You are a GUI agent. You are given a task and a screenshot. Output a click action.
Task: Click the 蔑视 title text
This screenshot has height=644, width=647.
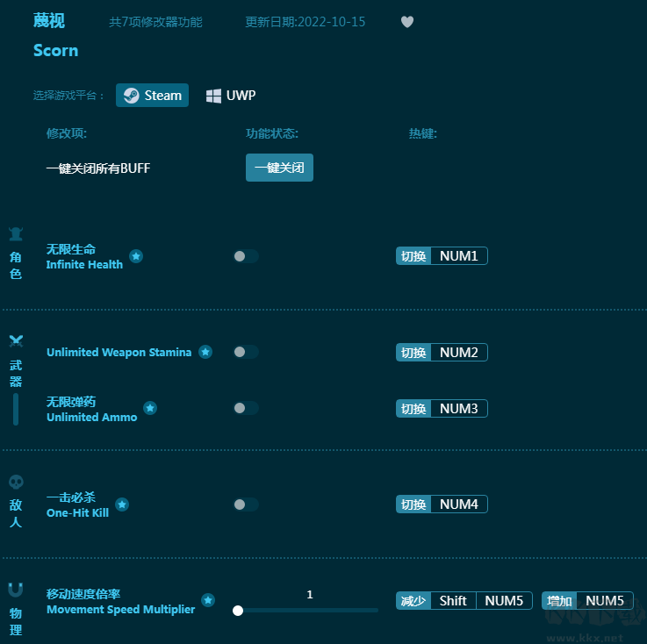[x=49, y=20]
